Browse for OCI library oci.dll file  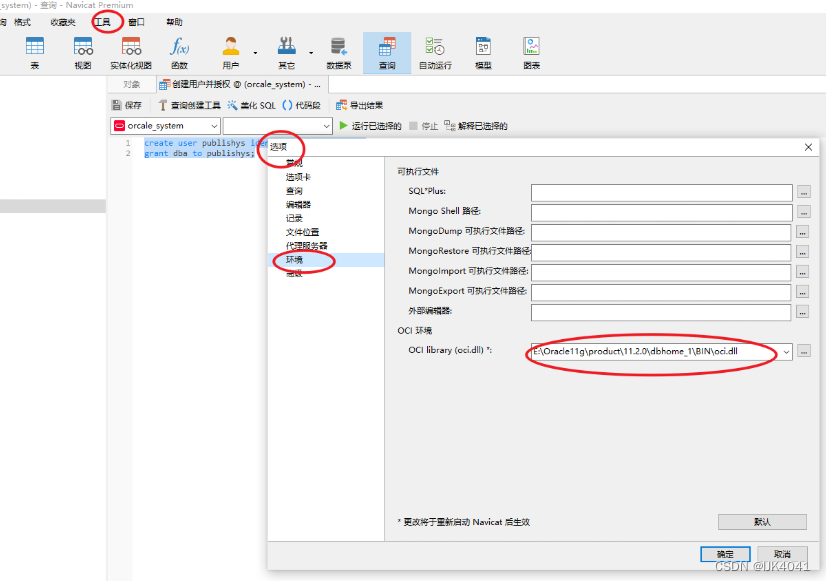(x=804, y=351)
